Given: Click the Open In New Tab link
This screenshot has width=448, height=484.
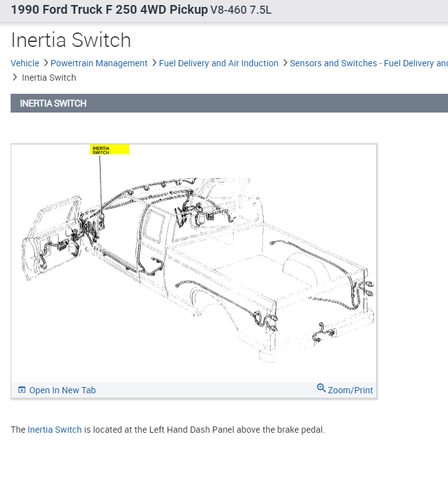Looking at the screenshot, I should coord(62,390).
